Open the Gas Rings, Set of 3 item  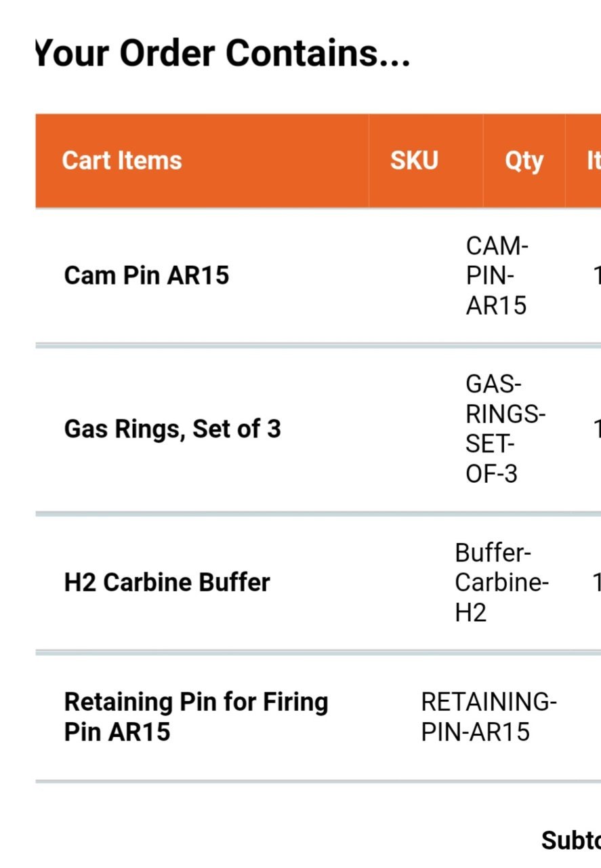point(172,429)
